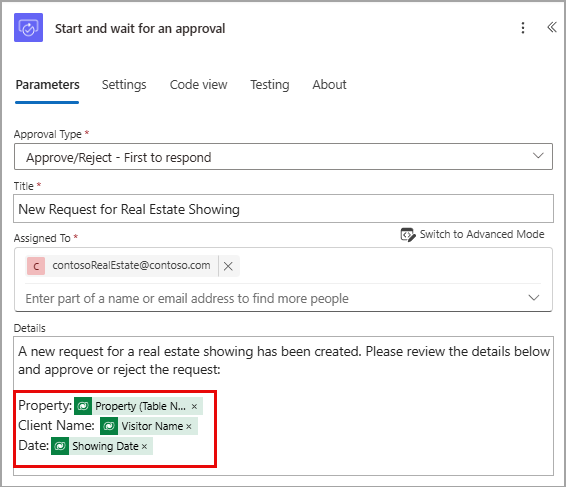
Task: Open the three-dot more options menu
Action: (x=523, y=28)
